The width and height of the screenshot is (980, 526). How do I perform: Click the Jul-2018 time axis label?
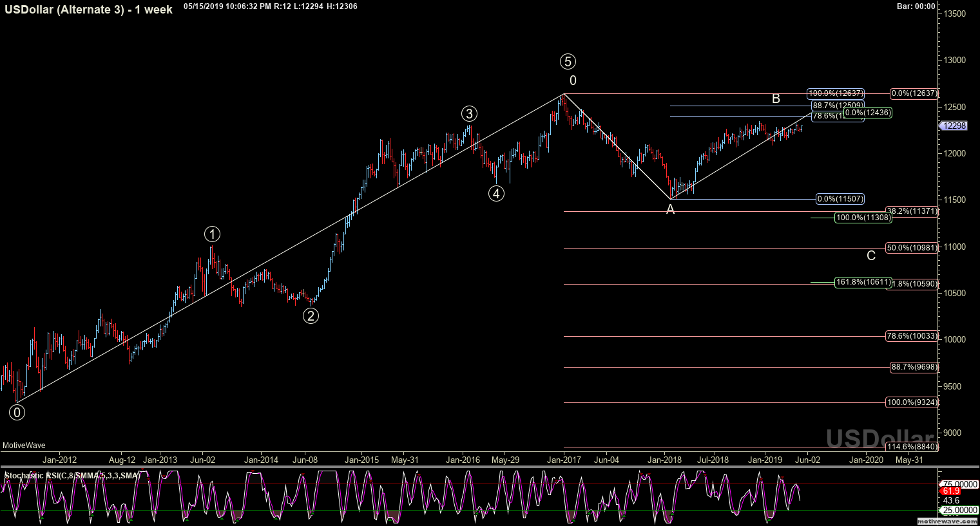[x=713, y=460]
